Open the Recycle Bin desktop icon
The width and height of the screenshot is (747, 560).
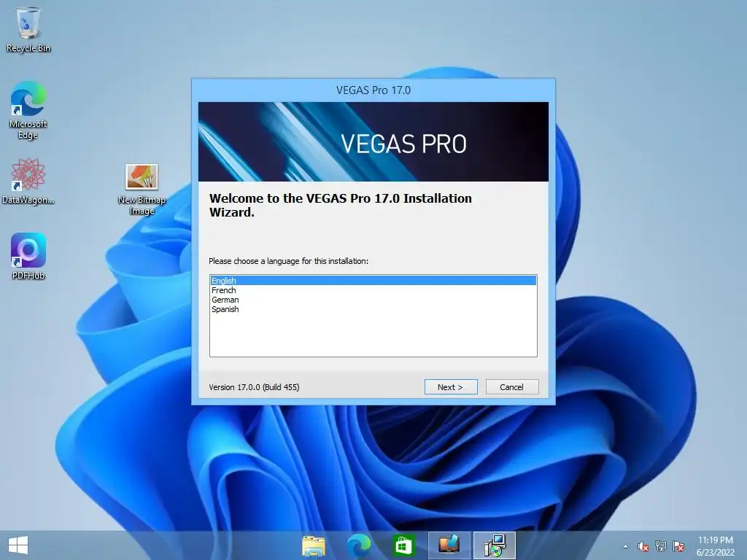[28, 29]
